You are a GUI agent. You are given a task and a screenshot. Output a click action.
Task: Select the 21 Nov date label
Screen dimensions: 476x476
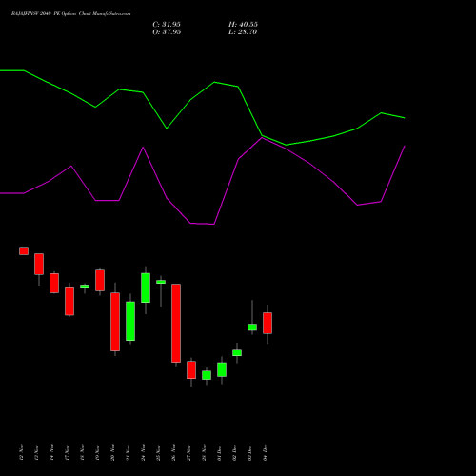[128, 452]
